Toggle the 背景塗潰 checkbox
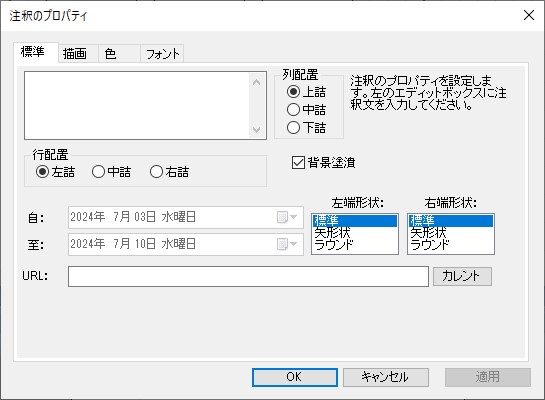Image resolution: width=545 pixels, height=400 pixels. click(323, 162)
